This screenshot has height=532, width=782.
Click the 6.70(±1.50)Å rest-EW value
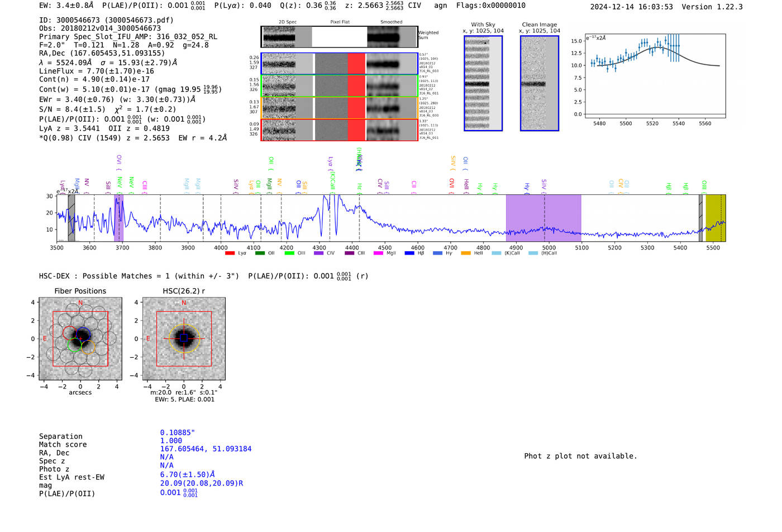(188, 475)
